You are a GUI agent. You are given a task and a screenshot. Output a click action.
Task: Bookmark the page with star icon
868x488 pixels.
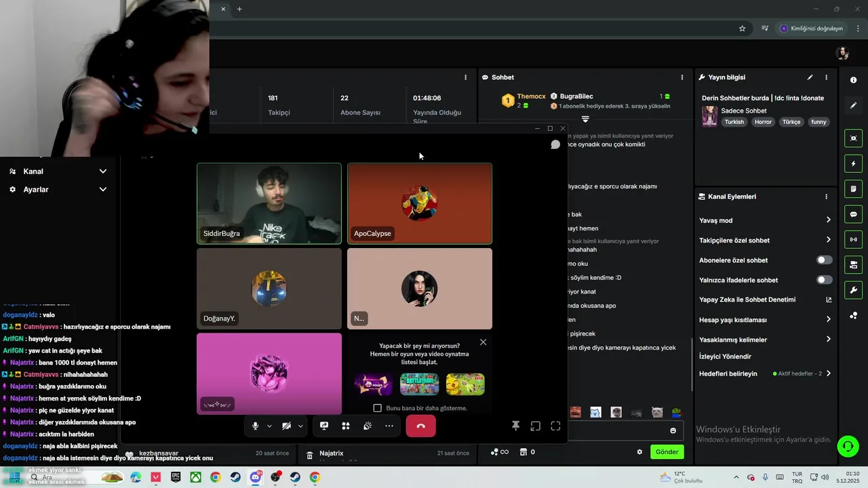[x=742, y=28]
